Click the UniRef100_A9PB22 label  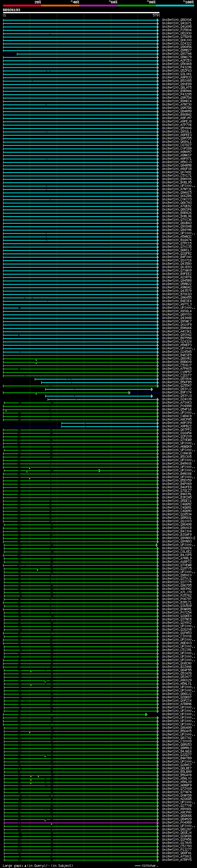click(177, 426)
